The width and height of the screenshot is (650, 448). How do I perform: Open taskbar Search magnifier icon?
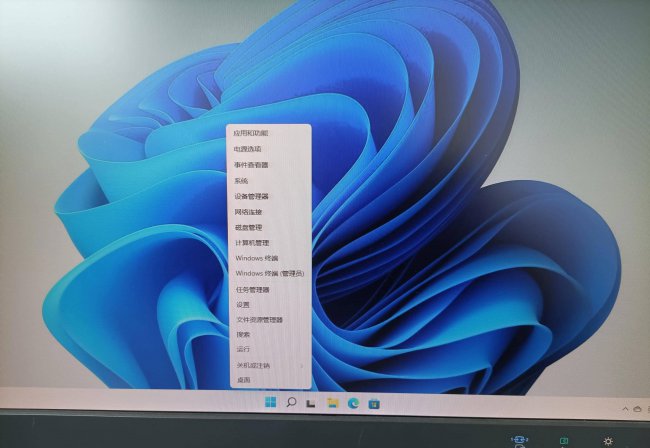click(291, 402)
